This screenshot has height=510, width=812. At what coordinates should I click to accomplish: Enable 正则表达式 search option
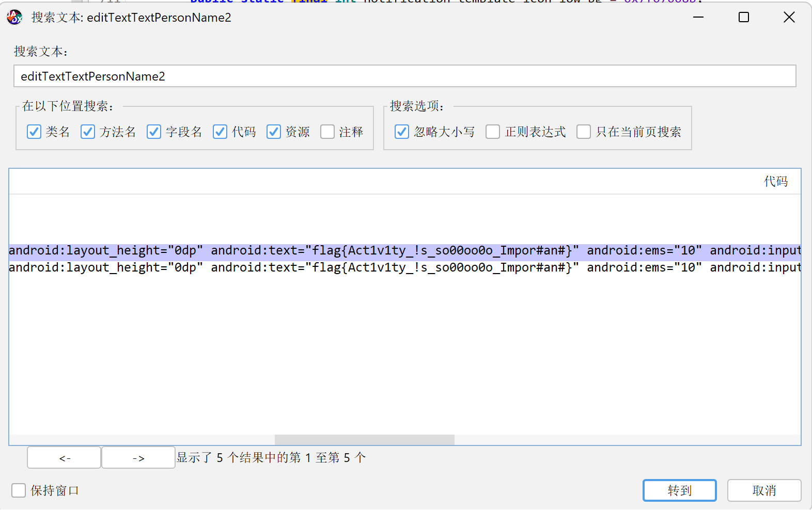point(493,132)
